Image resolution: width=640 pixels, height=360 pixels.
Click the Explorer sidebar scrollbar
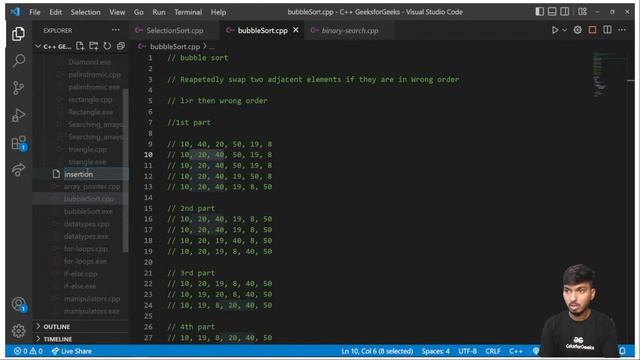coord(126,170)
